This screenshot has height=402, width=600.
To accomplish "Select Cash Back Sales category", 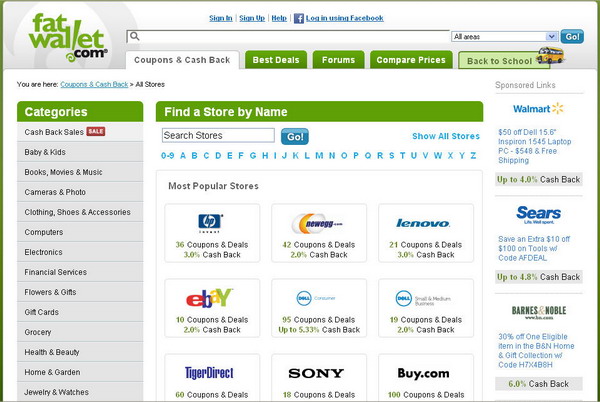I will tap(80, 132).
